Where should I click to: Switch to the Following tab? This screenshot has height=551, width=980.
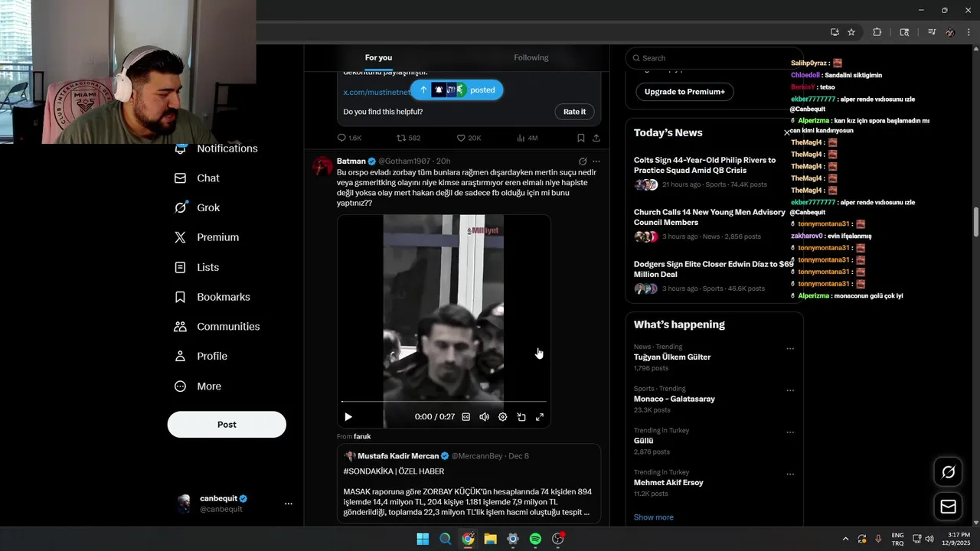pos(531,58)
